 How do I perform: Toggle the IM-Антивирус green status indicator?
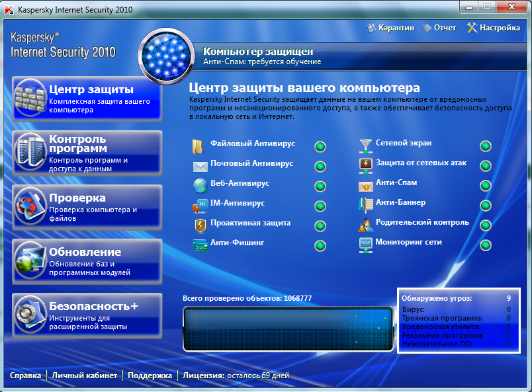(320, 206)
